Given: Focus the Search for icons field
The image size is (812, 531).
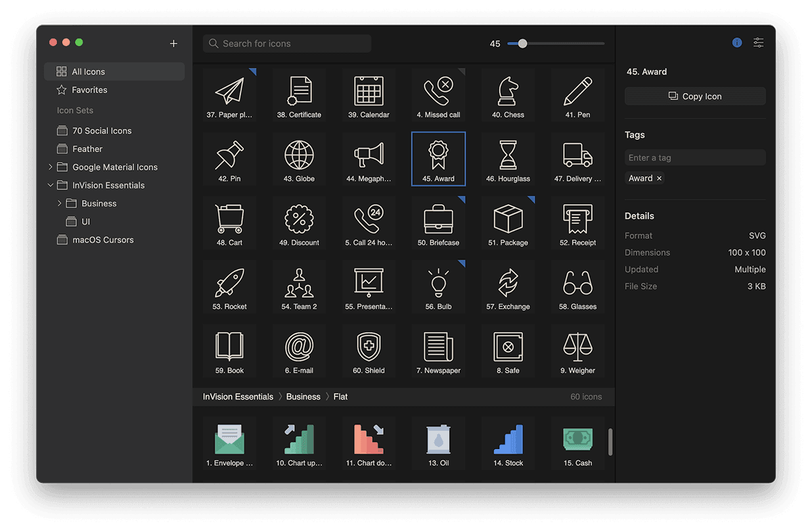Looking at the screenshot, I should pyautogui.click(x=287, y=43).
